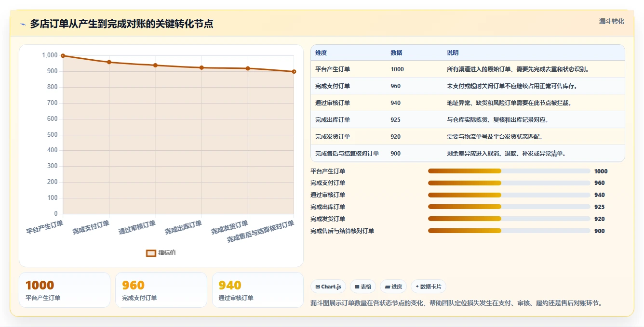Click the progress bar for 完成售后与结算核对订单
Screen dimensions: 644x327
tap(509, 231)
